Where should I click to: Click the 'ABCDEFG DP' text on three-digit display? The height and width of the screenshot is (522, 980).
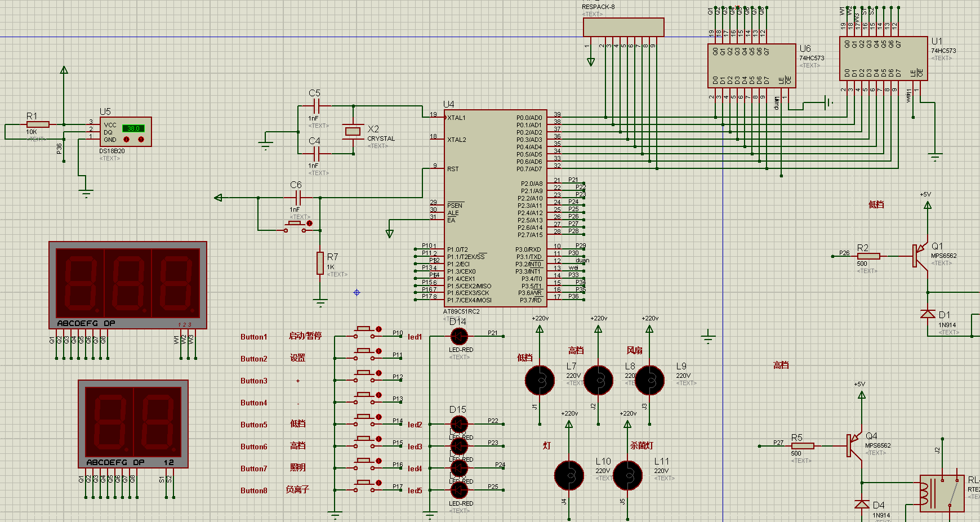tap(86, 323)
